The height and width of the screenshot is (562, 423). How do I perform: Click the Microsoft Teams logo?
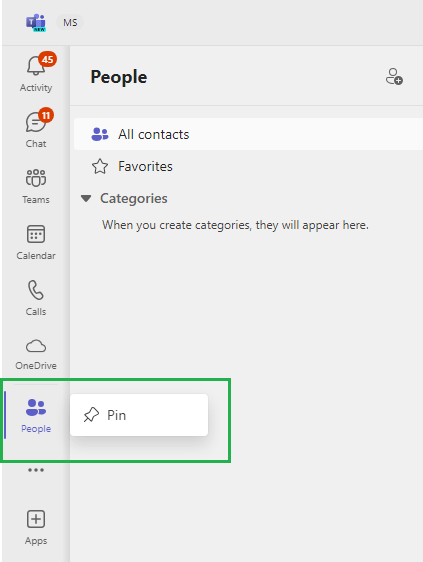pos(36,23)
